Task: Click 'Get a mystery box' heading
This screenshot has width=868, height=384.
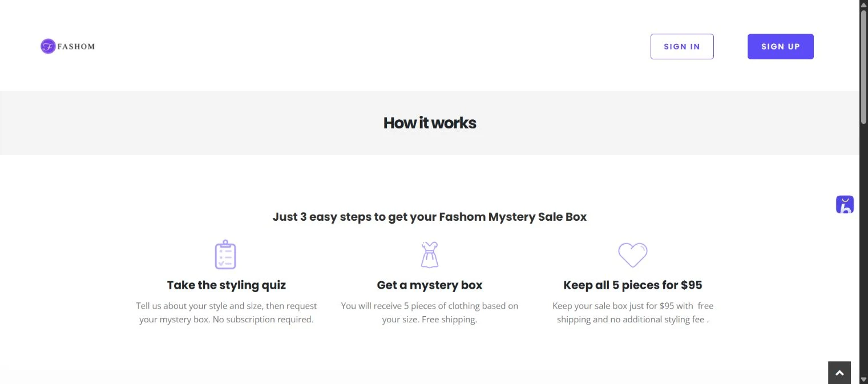Action: click(x=430, y=285)
